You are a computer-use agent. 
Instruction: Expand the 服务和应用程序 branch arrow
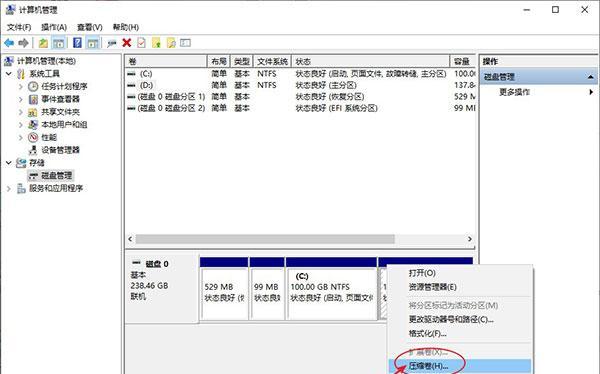coord(9,188)
